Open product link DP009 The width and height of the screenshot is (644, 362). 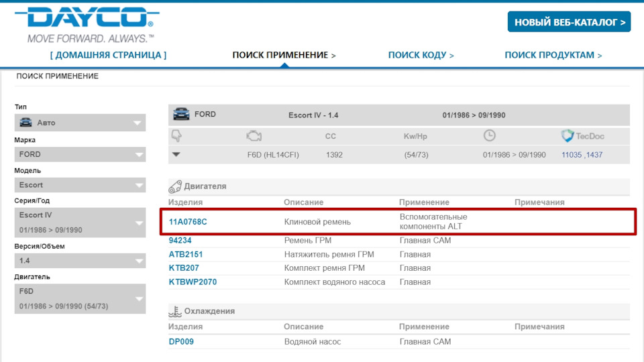pyautogui.click(x=181, y=341)
